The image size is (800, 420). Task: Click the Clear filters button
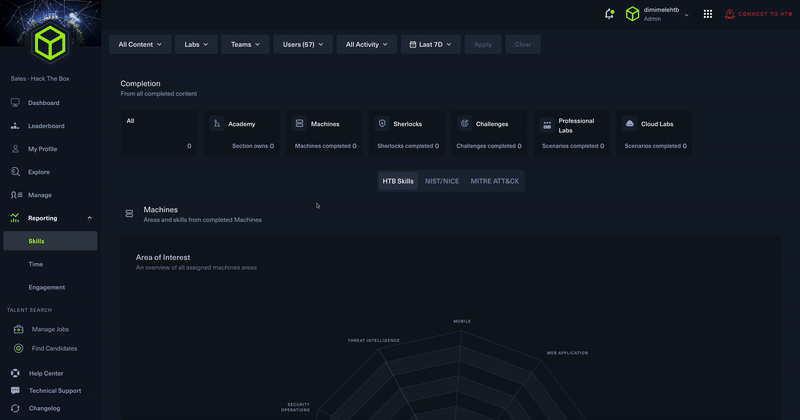click(x=522, y=44)
